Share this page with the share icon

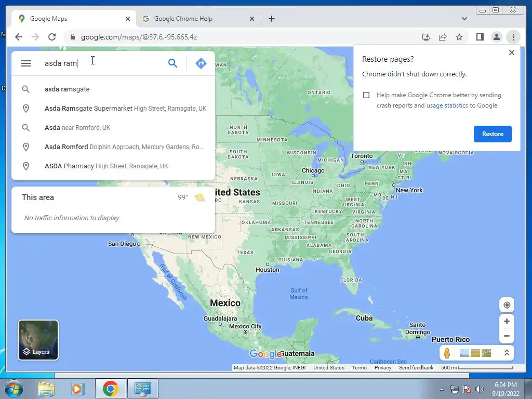(443, 37)
